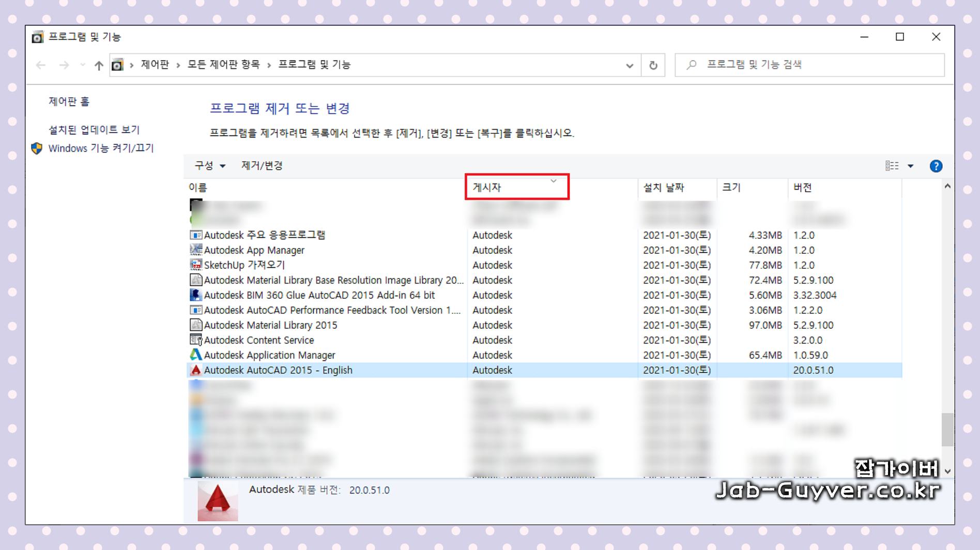Click the vertical scrollbar thumb

[947, 429]
